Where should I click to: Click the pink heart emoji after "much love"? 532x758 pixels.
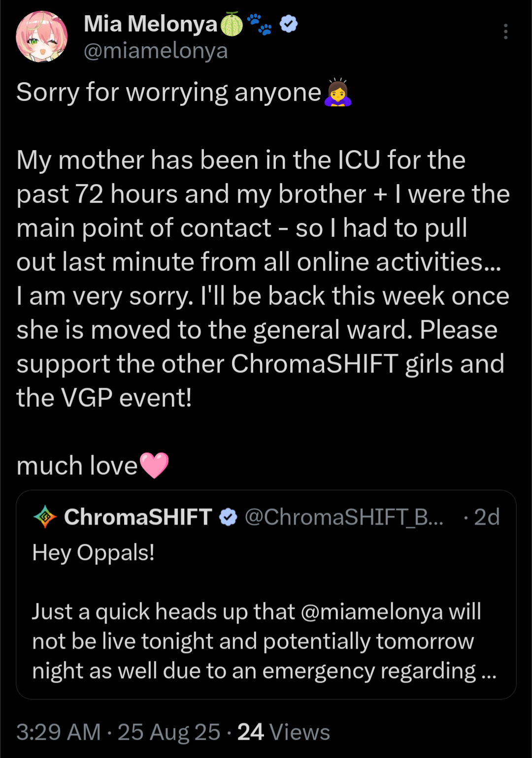tap(154, 465)
